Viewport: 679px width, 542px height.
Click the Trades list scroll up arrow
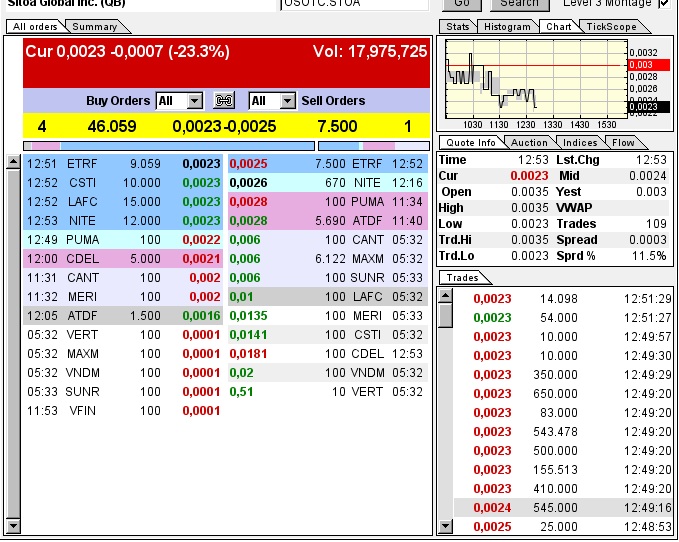(x=445, y=296)
